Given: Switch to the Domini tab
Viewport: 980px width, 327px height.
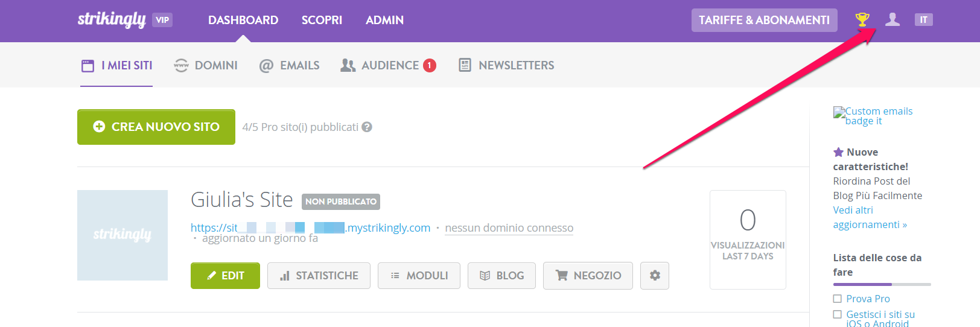Looking at the screenshot, I should [x=206, y=65].
